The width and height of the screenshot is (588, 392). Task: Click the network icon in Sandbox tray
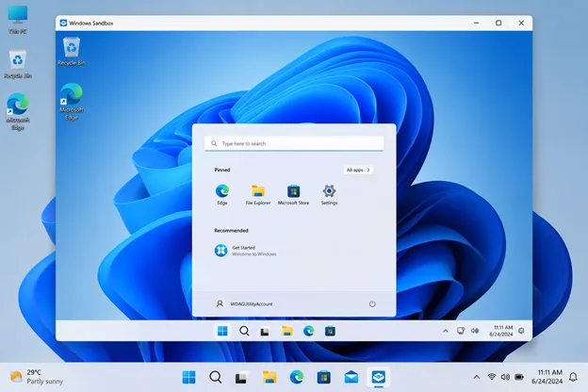(x=460, y=331)
